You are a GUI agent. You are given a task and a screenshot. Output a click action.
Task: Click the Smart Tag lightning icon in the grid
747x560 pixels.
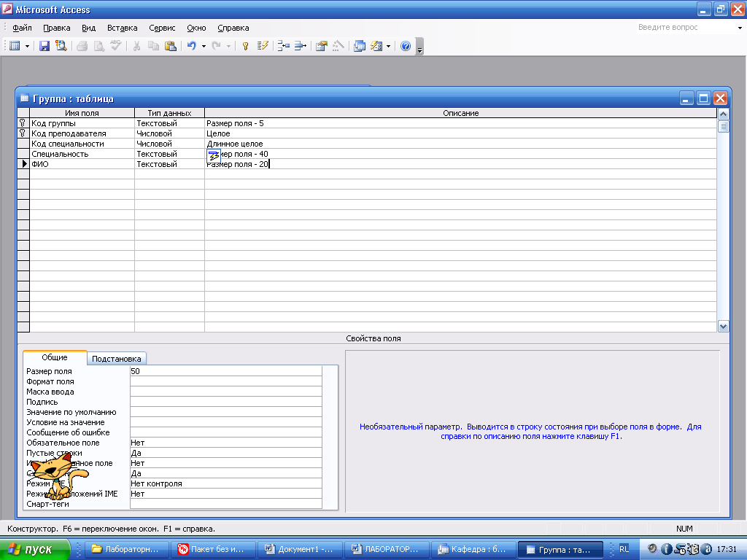(x=214, y=156)
